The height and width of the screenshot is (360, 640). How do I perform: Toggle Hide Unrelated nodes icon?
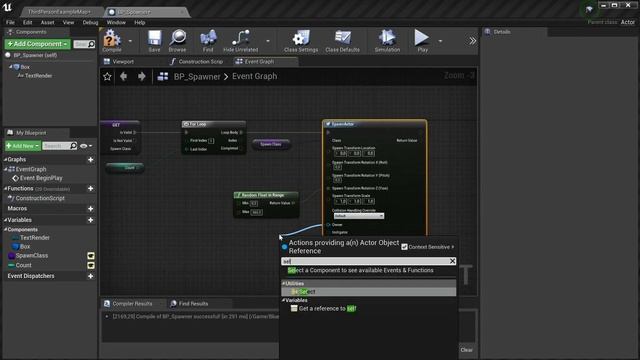pos(240,40)
